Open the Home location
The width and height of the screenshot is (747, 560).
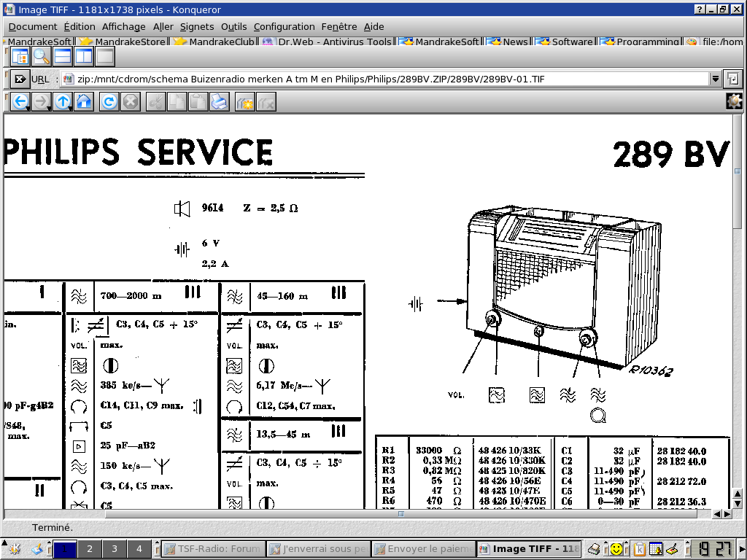click(84, 101)
